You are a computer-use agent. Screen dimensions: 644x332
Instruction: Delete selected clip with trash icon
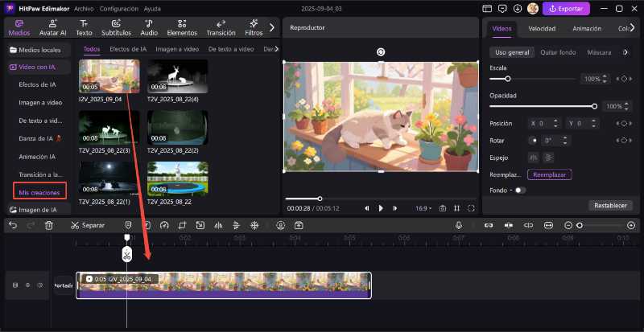click(49, 225)
